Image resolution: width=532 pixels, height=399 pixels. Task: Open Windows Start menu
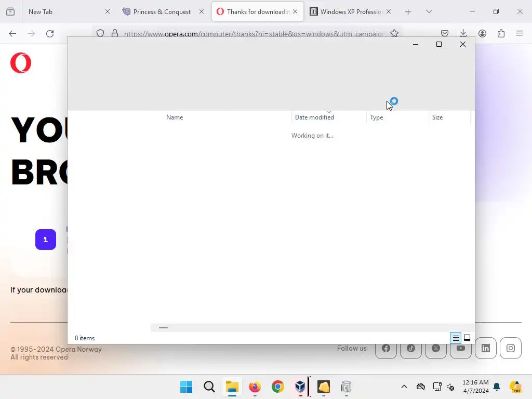[x=186, y=387]
